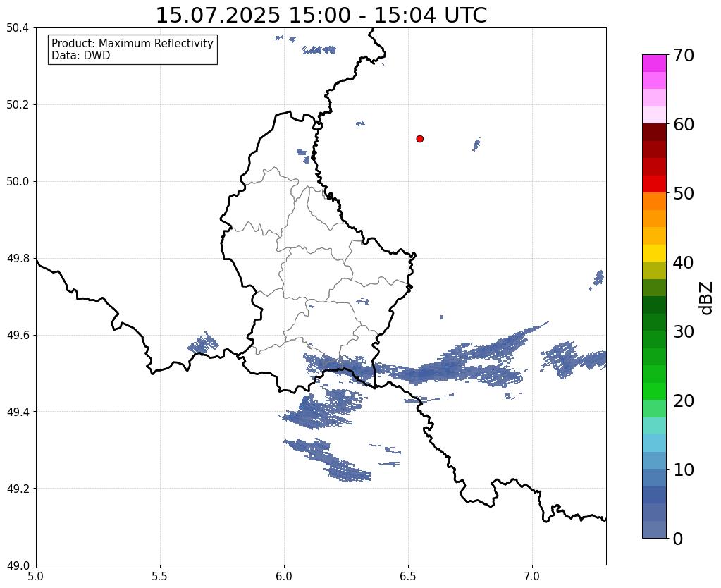This screenshot has width=721, height=588.
Task: Click the latitude axis label 49.4
Action: (18, 412)
